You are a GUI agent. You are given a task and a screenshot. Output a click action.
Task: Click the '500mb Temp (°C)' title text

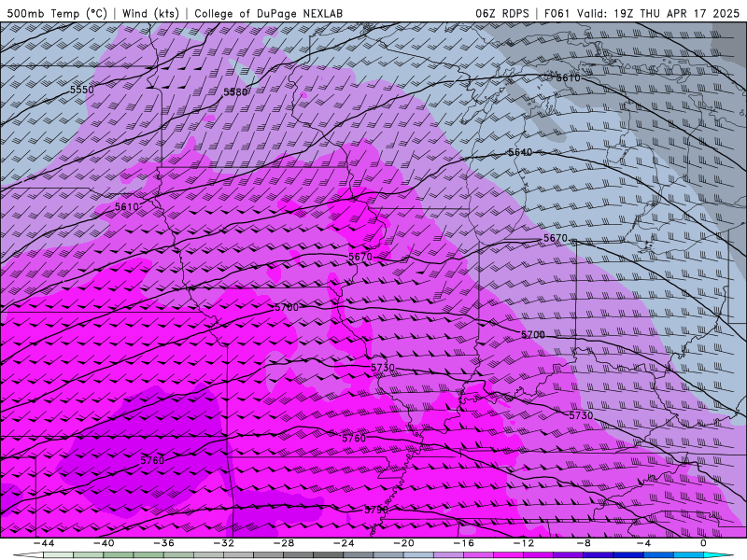click(57, 13)
